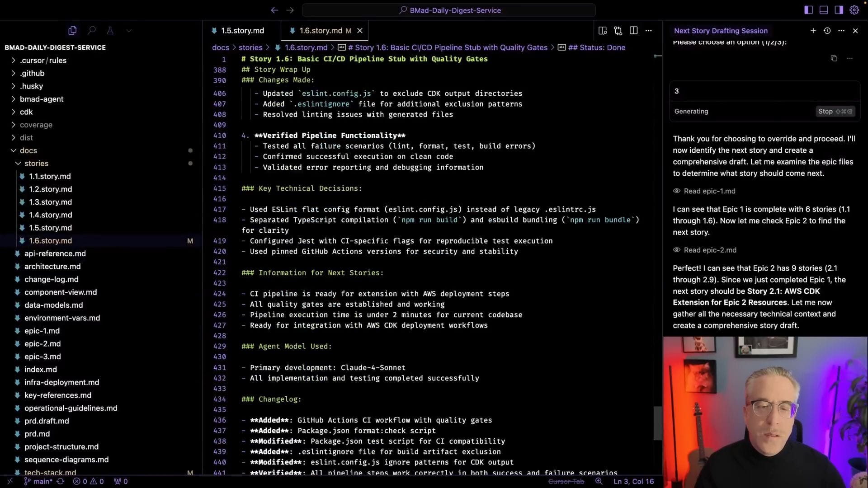Click the split editor right icon
This screenshot has height=488, width=868.
[x=633, y=31]
